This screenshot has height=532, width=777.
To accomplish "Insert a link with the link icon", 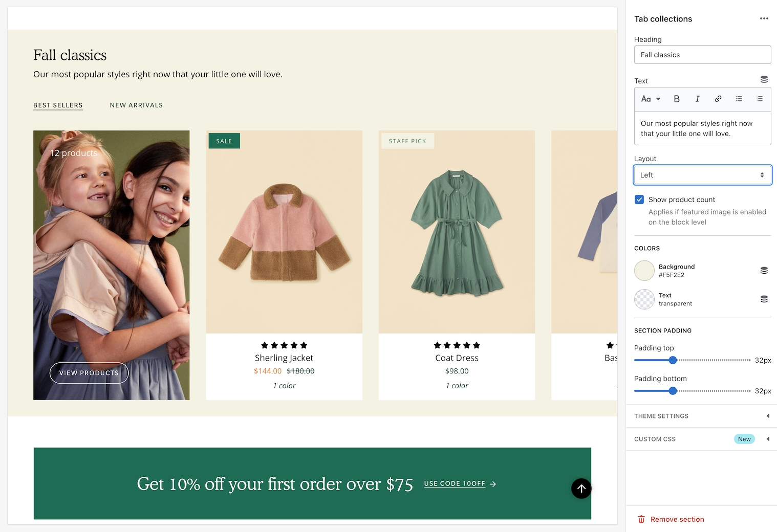I will point(718,99).
